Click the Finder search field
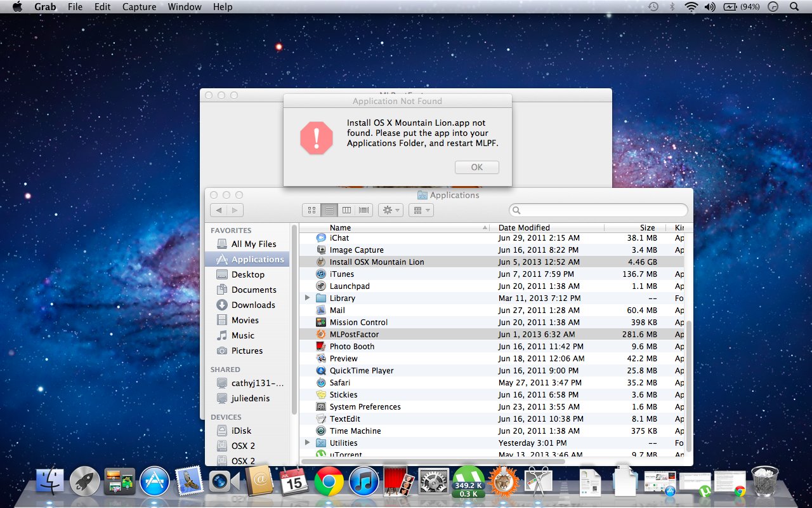812x508 pixels. click(598, 210)
